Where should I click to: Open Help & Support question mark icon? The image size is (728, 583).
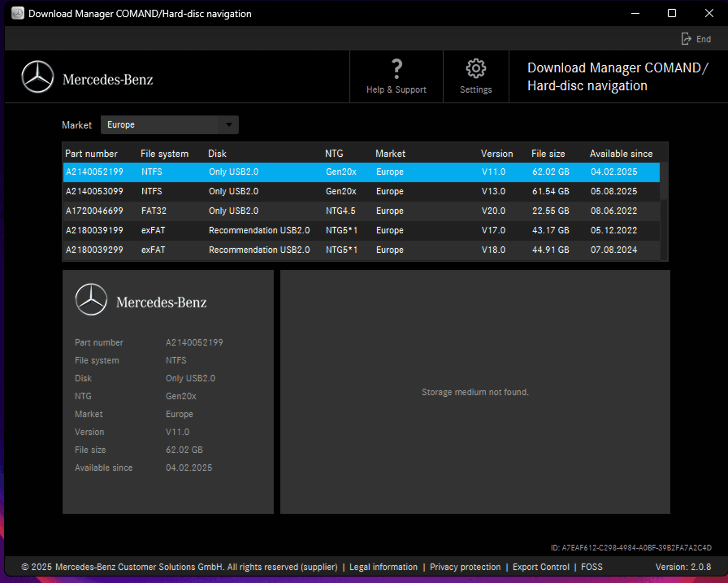pos(396,69)
